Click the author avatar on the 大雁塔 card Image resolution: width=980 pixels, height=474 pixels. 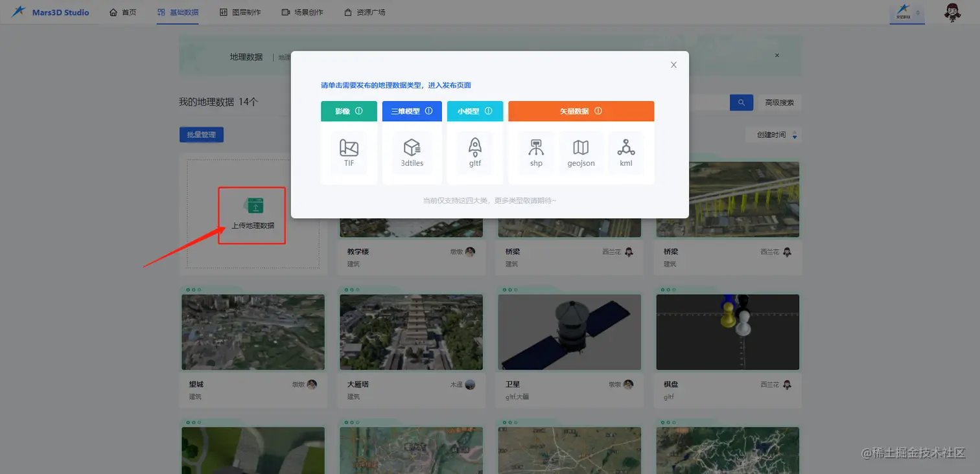coord(470,385)
